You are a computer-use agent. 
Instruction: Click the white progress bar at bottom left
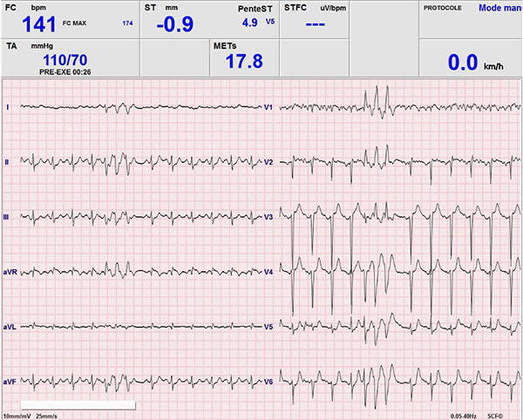pos(68,405)
